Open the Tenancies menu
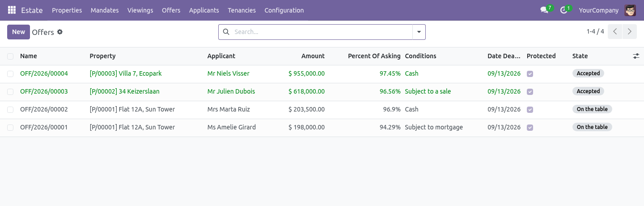The width and height of the screenshot is (644, 206). (x=241, y=10)
